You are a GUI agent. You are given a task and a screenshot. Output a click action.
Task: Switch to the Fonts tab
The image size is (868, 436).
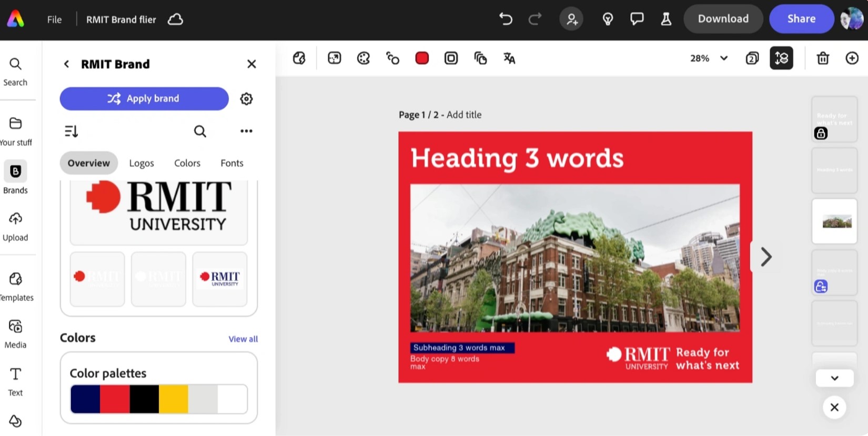pyautogui.click(x=232, y=163)
